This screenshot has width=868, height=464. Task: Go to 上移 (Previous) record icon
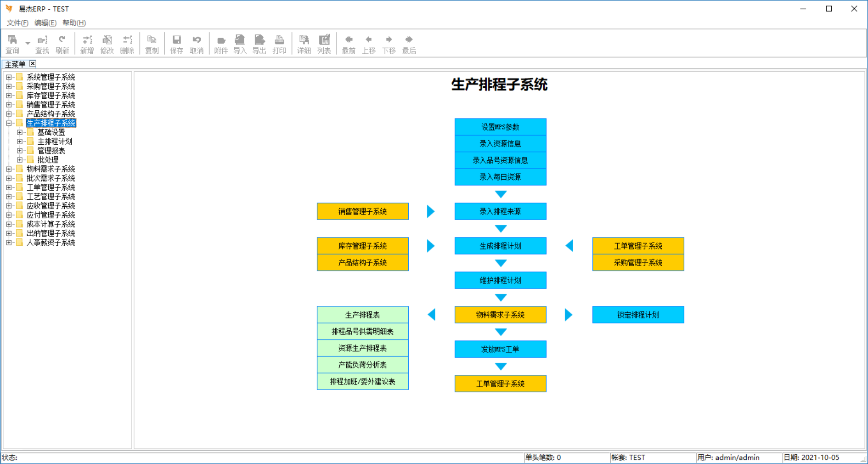(x=369, y=44)
